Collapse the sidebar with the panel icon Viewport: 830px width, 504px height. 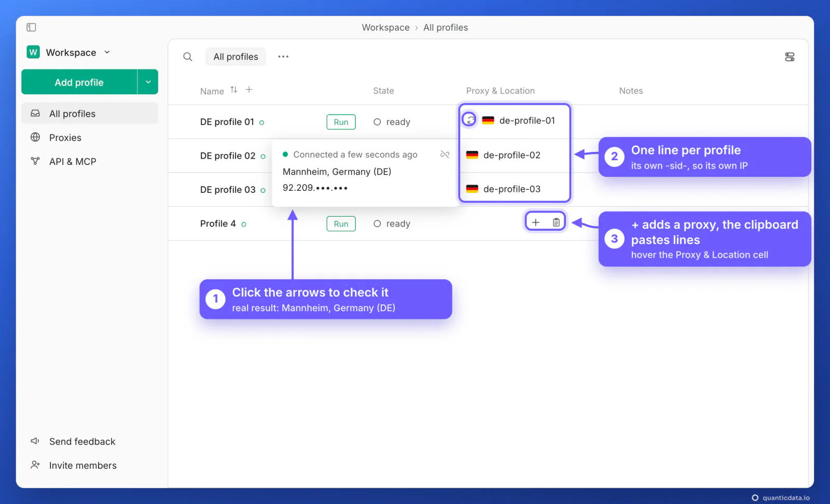click(31, 27)
